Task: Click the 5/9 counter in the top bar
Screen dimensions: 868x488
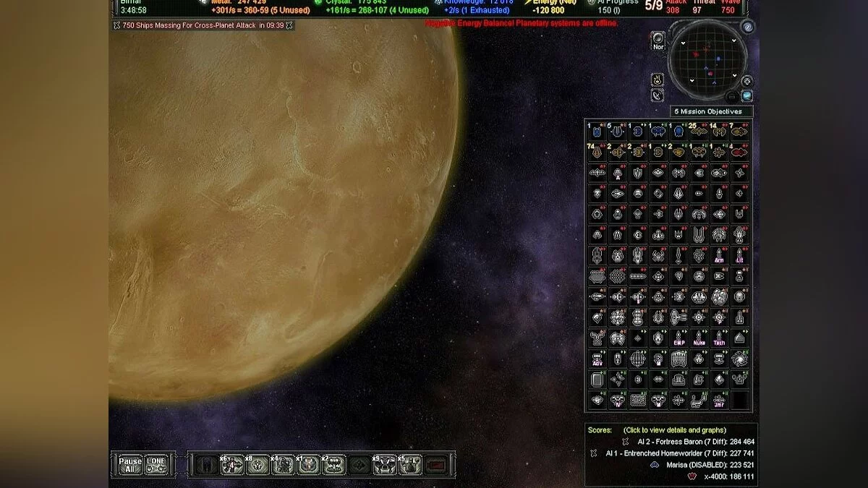Action: [653, 7]
